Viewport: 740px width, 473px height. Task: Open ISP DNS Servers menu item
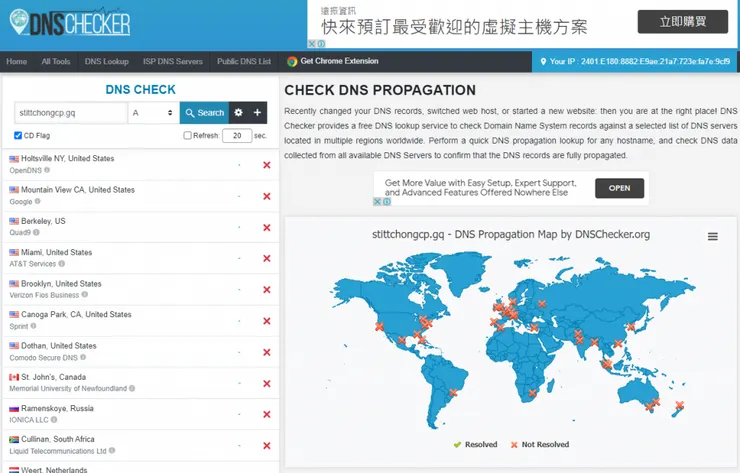click(173, 61)
